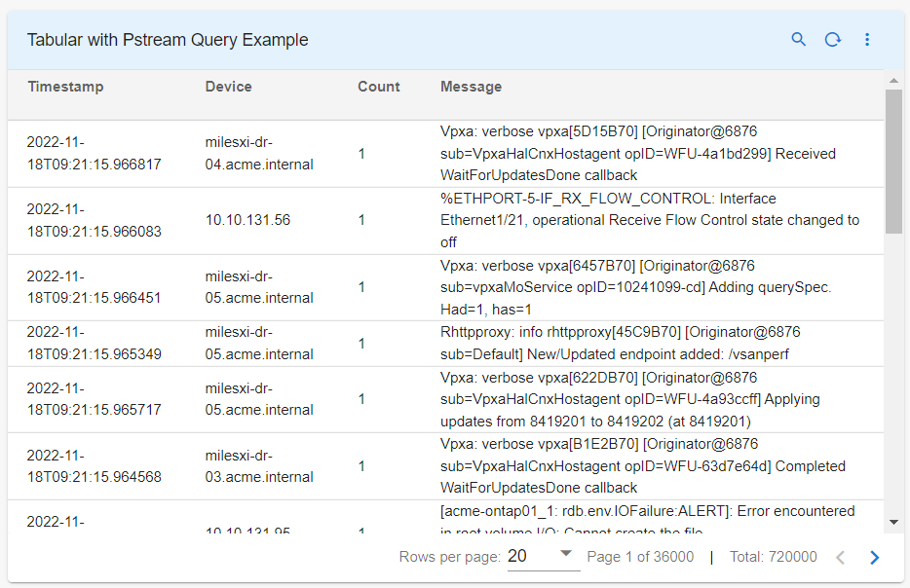Click the scrollbar down arrow

[893, 523]
